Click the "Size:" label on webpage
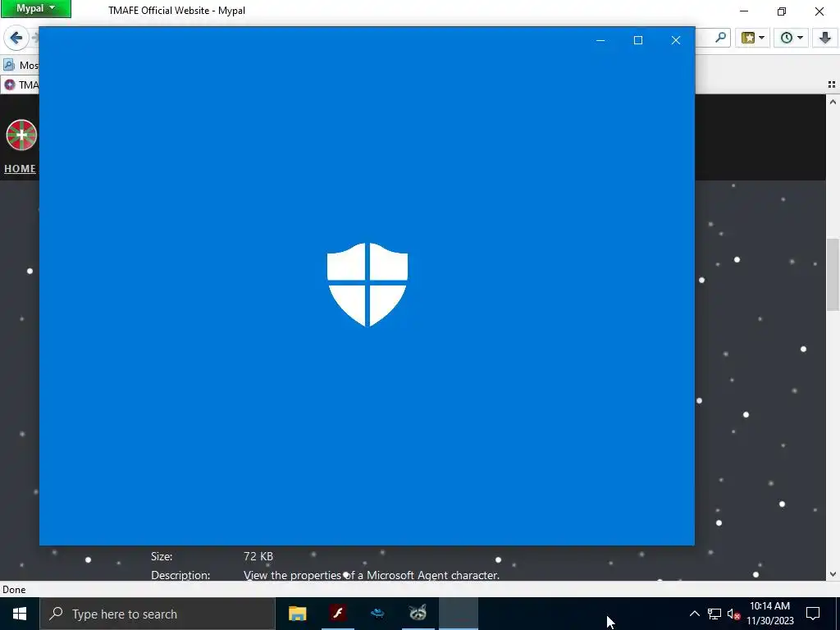Image resolution: width=840 pixels, height=630 pixels. point(162,556)
